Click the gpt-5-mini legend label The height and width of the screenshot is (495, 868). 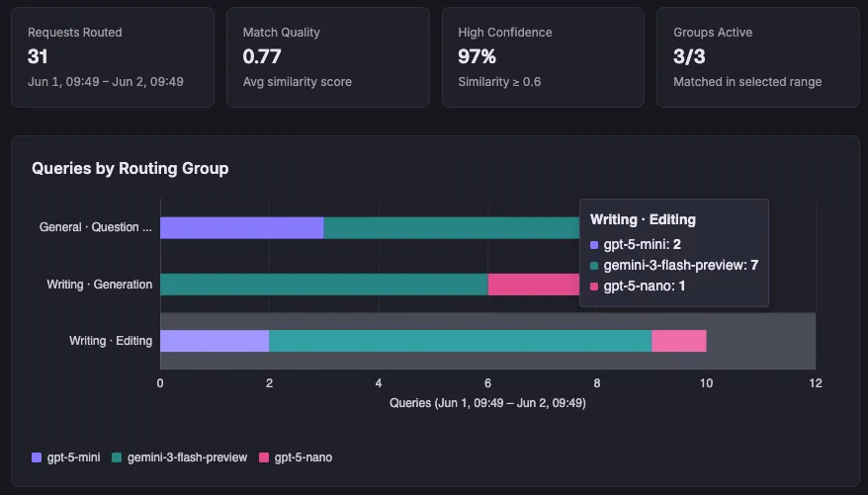coord(73,457)
